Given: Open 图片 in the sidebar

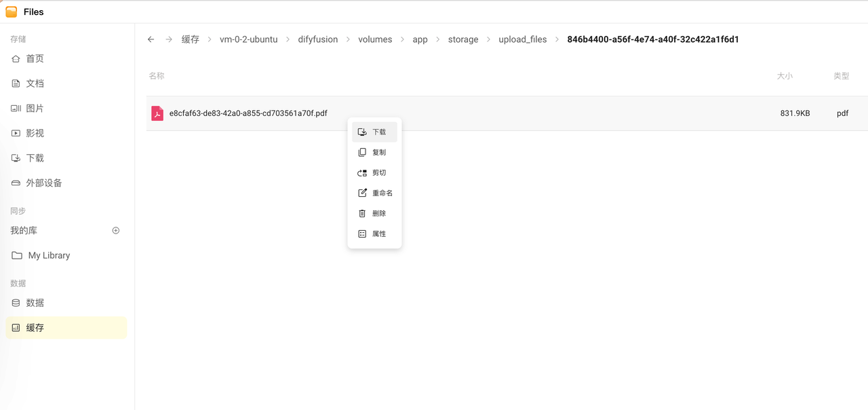Looking at the screenshot, I should point(35,109).
